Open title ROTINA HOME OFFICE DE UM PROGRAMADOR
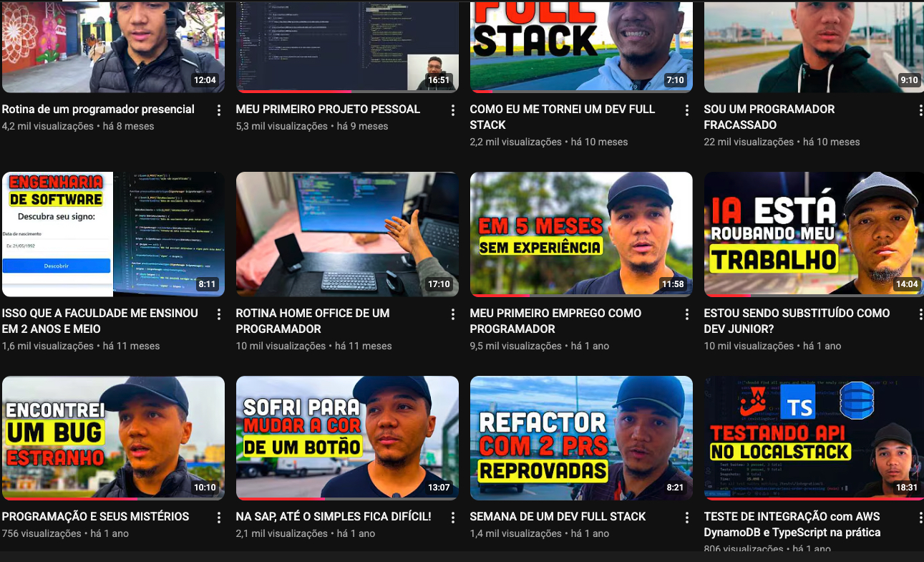 (313, 321)
